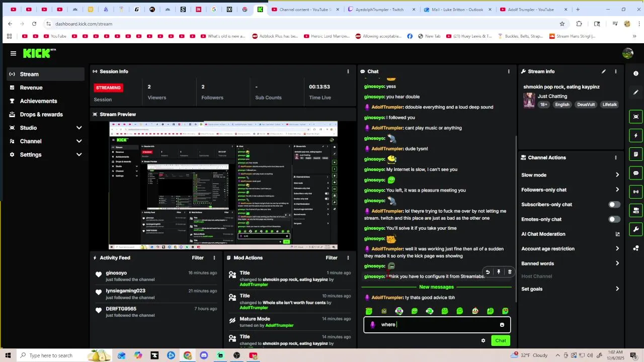Toggle Subscribers-only chat switch
This screenshot has width=644, height=362.
pyautogui.click(x=614, y=205)
